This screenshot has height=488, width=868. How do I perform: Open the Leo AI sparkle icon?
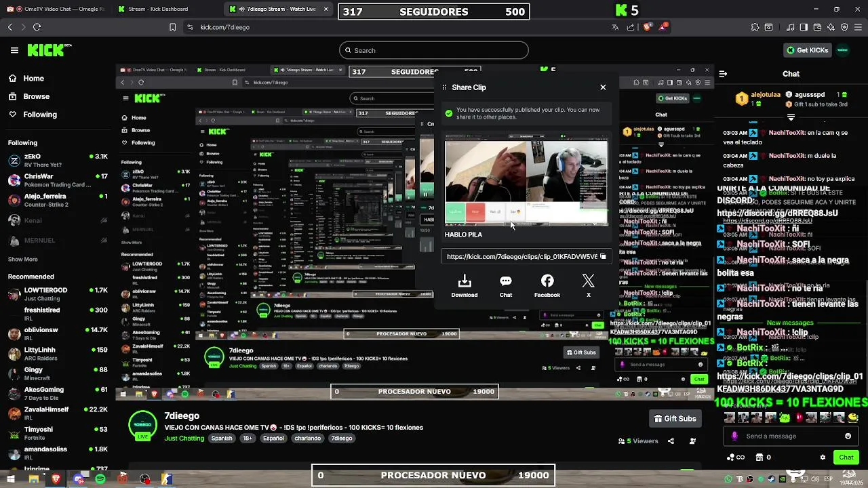tap(831, 27)
